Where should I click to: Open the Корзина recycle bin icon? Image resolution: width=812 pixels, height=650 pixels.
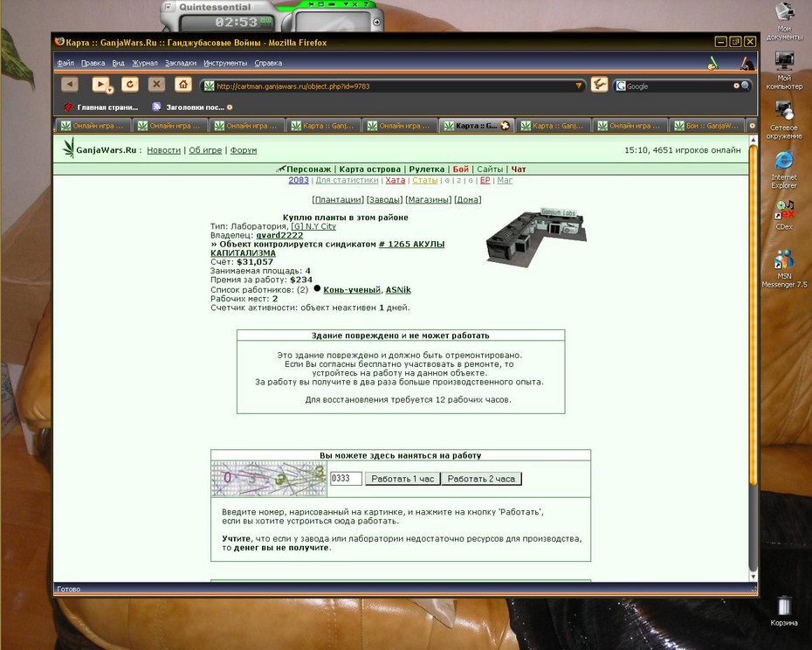tap(783, 612)
